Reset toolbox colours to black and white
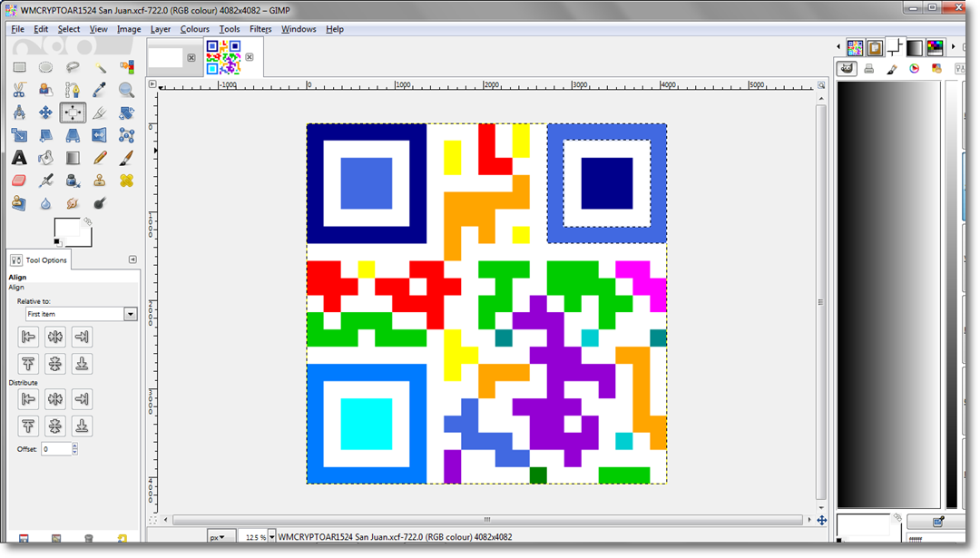Screen dimensions: 980x558 pos(57,242)
